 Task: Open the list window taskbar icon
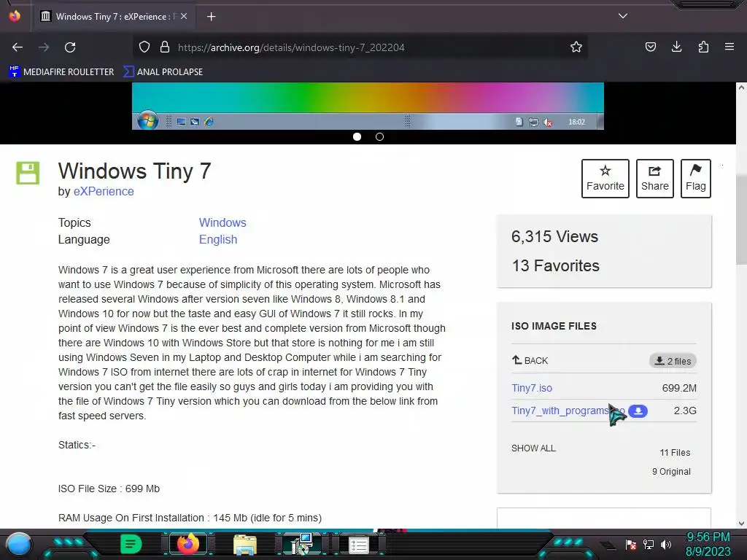tap(358, 545)
